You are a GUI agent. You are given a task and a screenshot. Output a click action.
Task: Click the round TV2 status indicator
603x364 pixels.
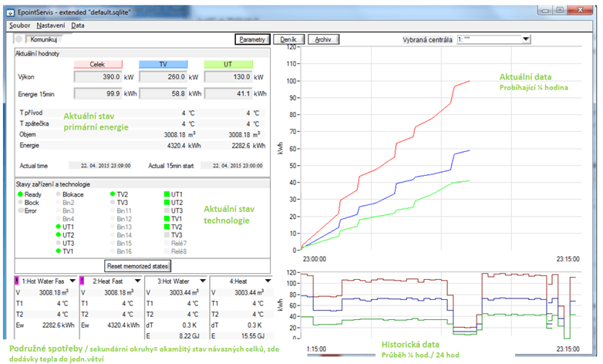click(x=113, y=194)
